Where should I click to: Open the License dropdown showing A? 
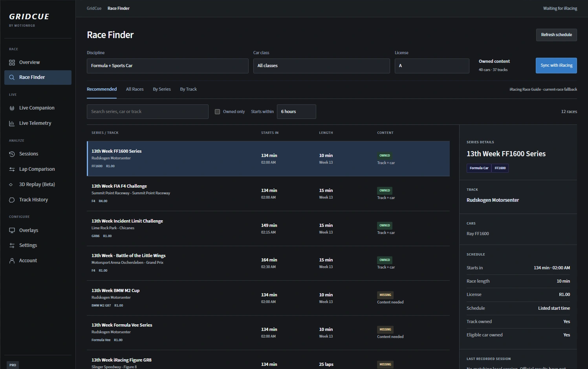pyautogui.click(x=432, y=66)
